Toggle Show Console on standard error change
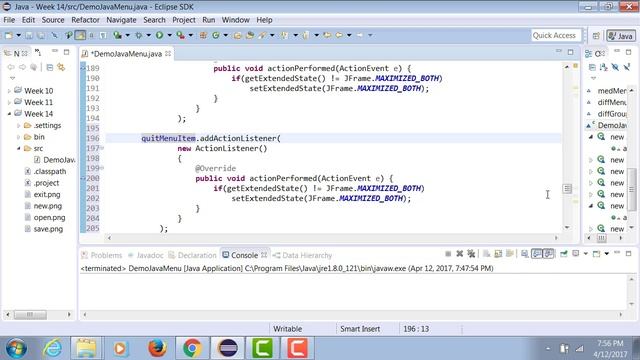This screenshot has width=640, height=360. pyautogui.click(x=548, y=254)
